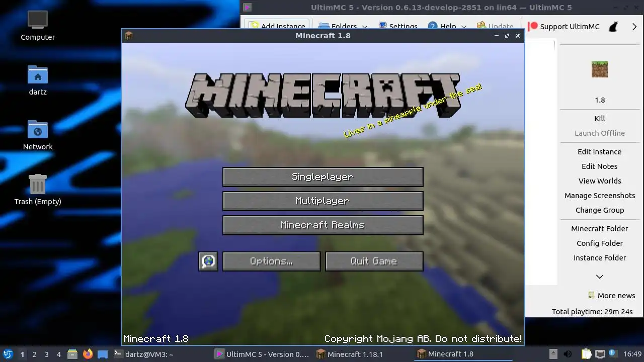644x362 pixels.
Task: Click Launch Offline in the instance panel
Action: tap(600, 133)
